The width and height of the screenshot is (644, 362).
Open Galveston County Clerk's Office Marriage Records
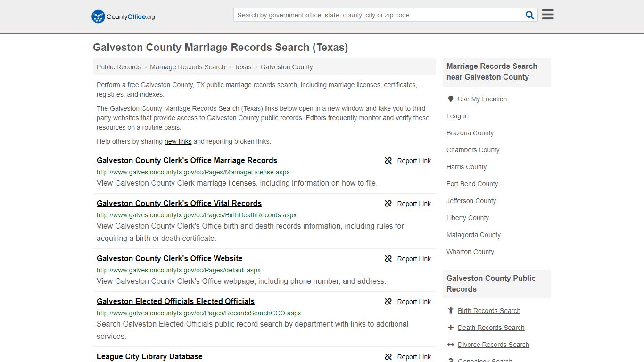coord(187,160)
